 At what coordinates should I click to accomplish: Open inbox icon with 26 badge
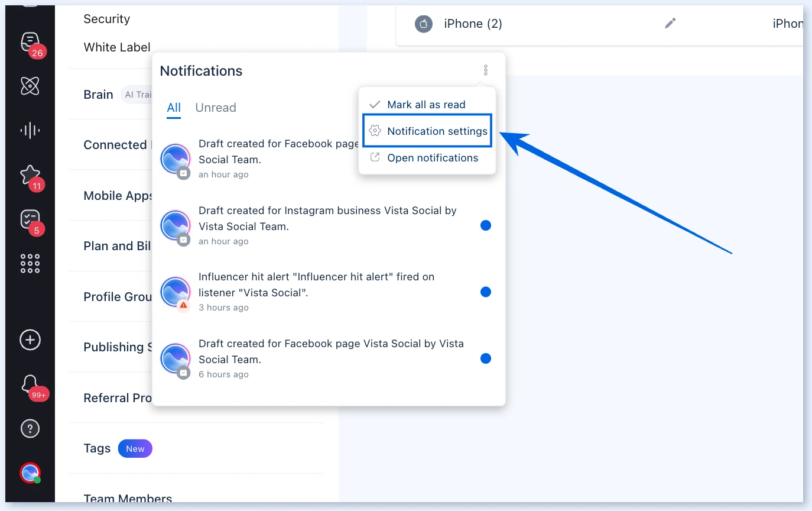pos(30,43)
